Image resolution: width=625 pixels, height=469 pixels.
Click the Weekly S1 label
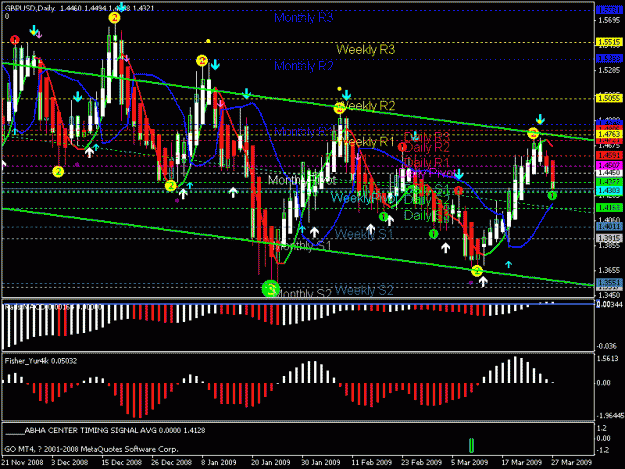pyautogui.click(x=364, y=234)
